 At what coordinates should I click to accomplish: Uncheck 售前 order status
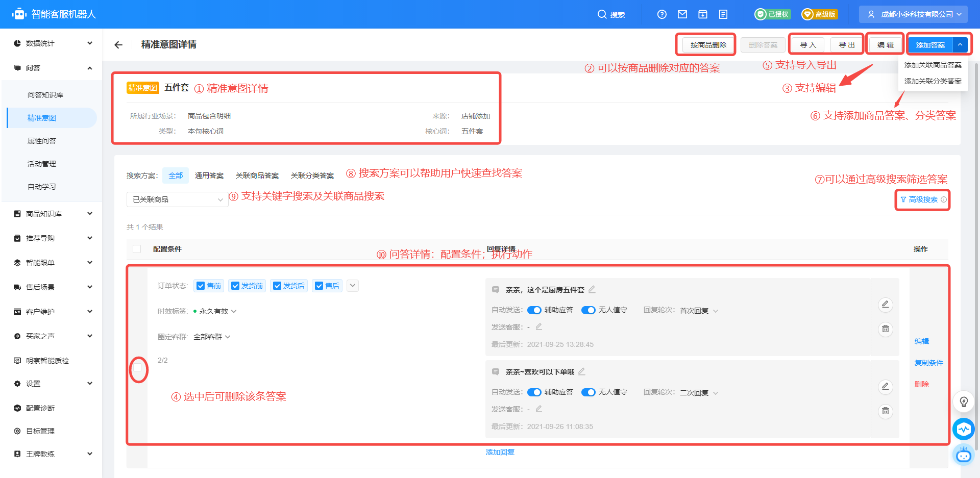(x=201, y=286)
